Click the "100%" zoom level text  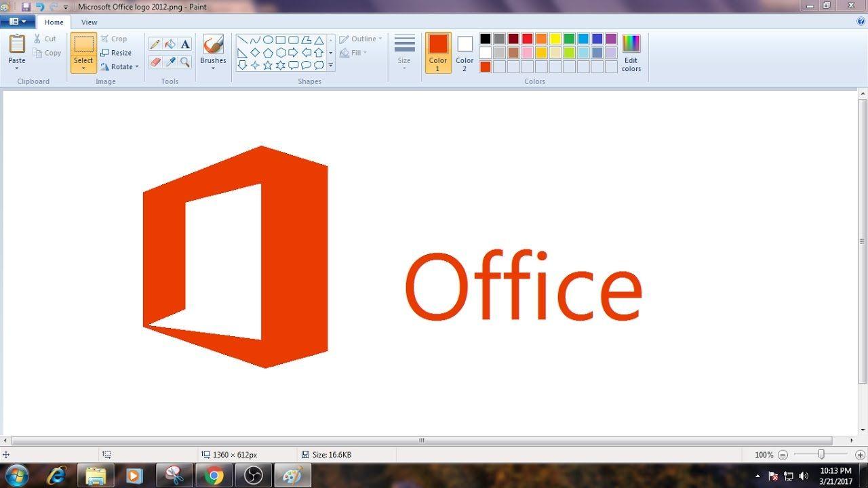[x=764, y=455]
